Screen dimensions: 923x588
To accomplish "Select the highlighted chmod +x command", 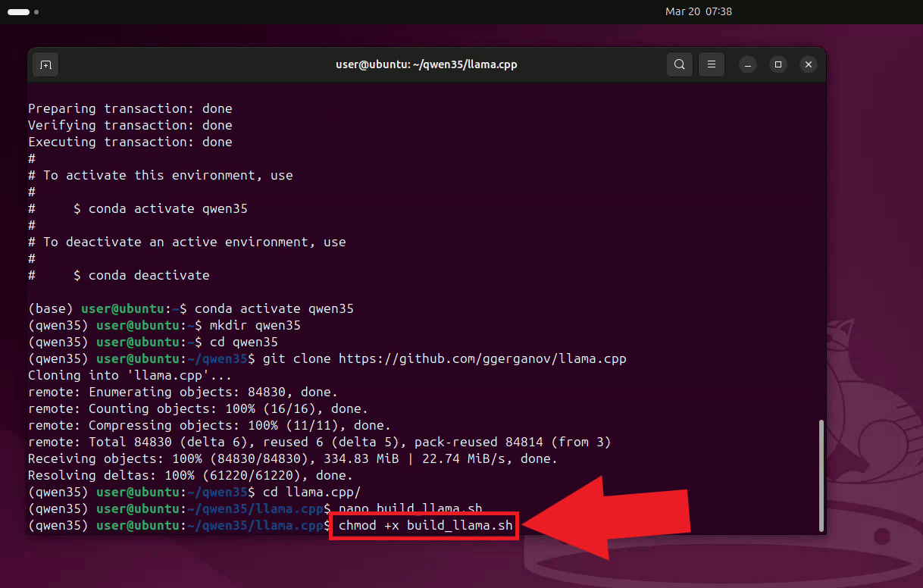I will tap(423, 525).
